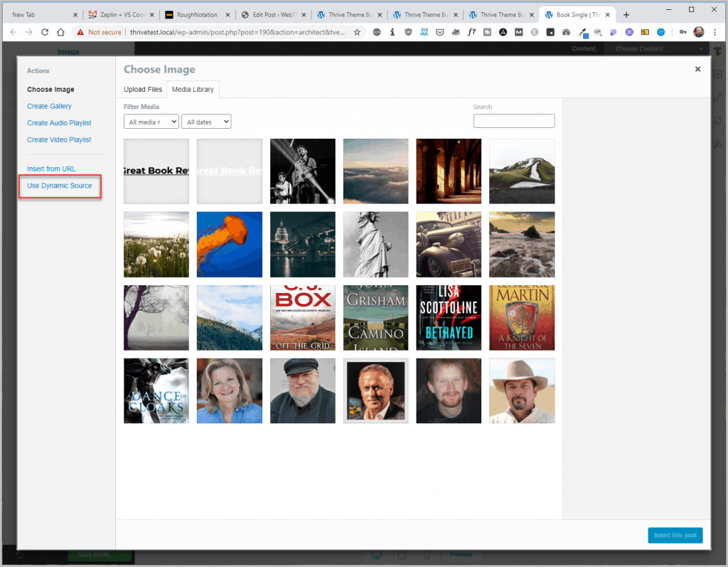
Task: Choose the Camino Island book cover
Action: tap(375, 317)
